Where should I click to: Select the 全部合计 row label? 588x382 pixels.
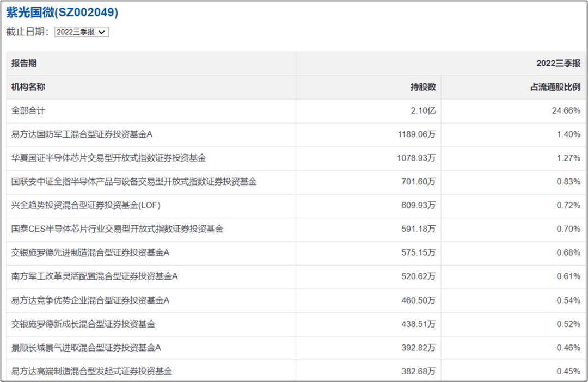coord(28,110)
